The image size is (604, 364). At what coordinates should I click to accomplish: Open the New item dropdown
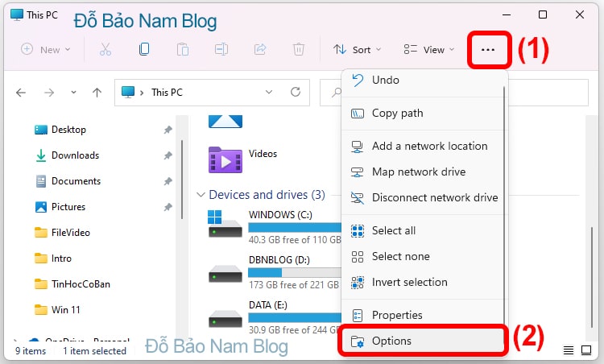45,50
